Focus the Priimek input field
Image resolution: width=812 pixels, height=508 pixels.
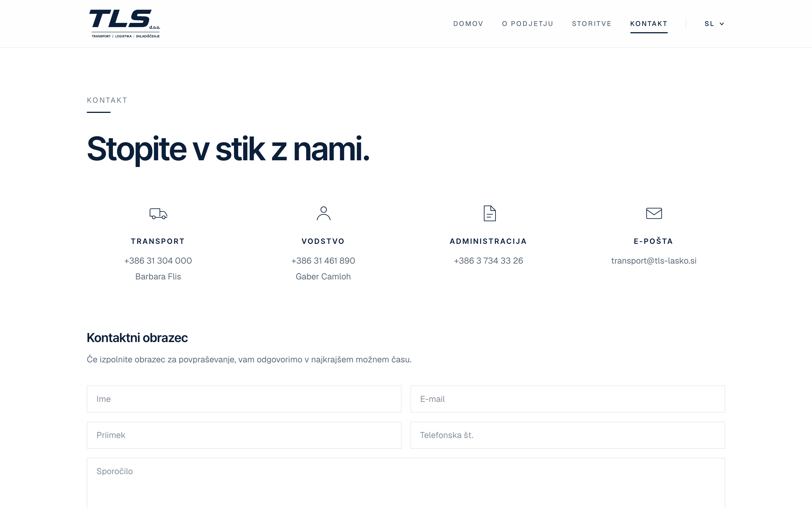pyautogui.click(x=244, y=435)
